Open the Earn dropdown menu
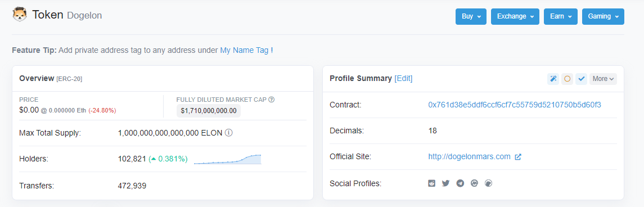 [561, 16]
